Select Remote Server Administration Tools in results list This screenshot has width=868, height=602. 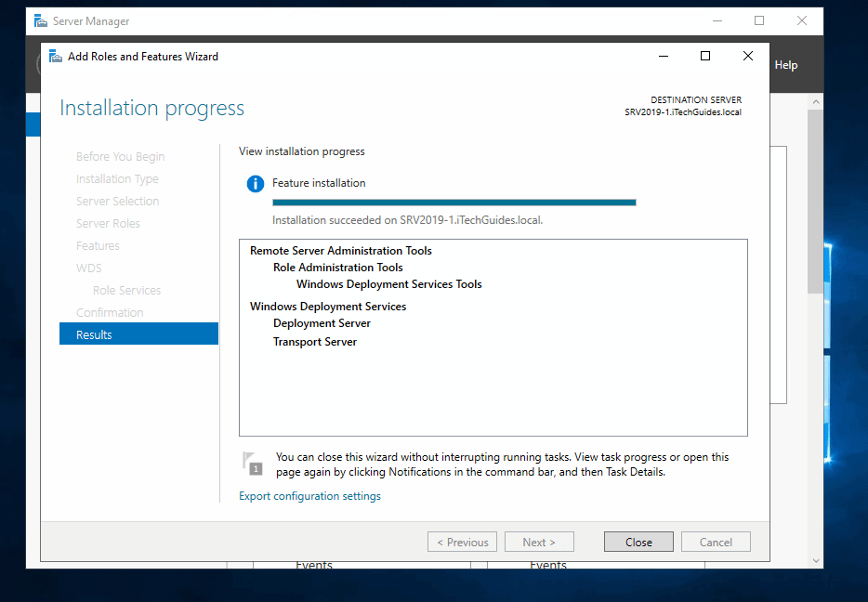340,251
